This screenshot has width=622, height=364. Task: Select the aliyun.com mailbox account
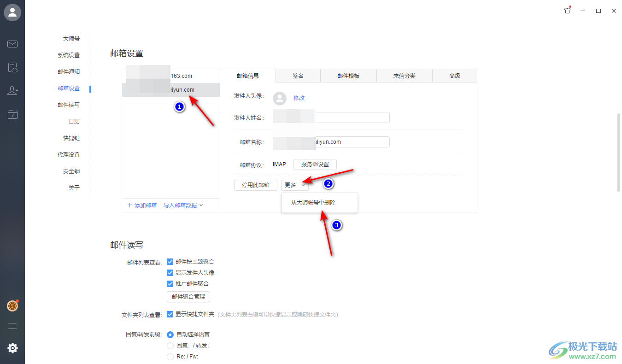[x=171, y=90]
